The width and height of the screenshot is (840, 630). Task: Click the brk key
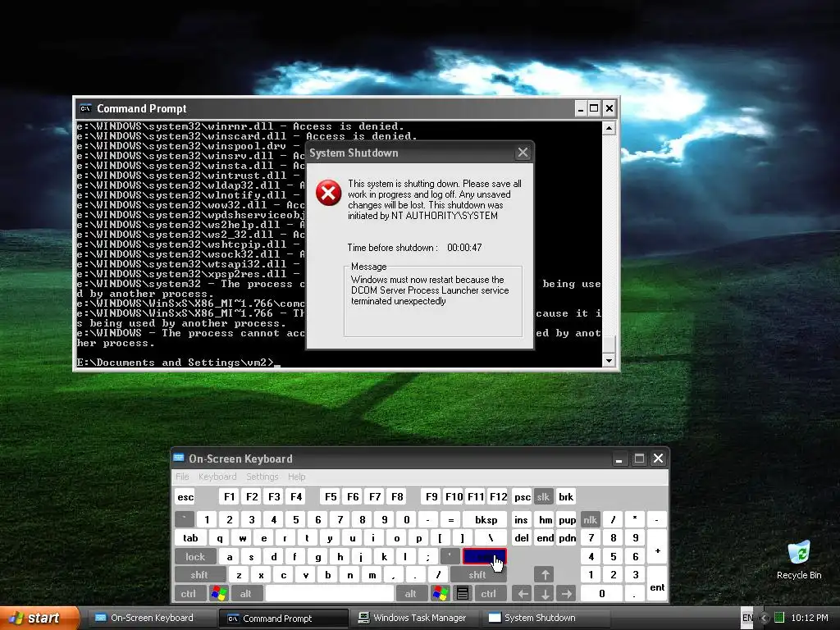[x=566, y=496]
